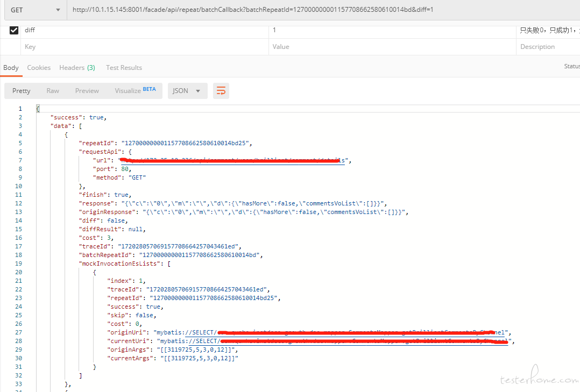The height and width of the screenshot is (392, 580).
Task: Click the "currentArgs" line
Action: [x=172, y=358]
